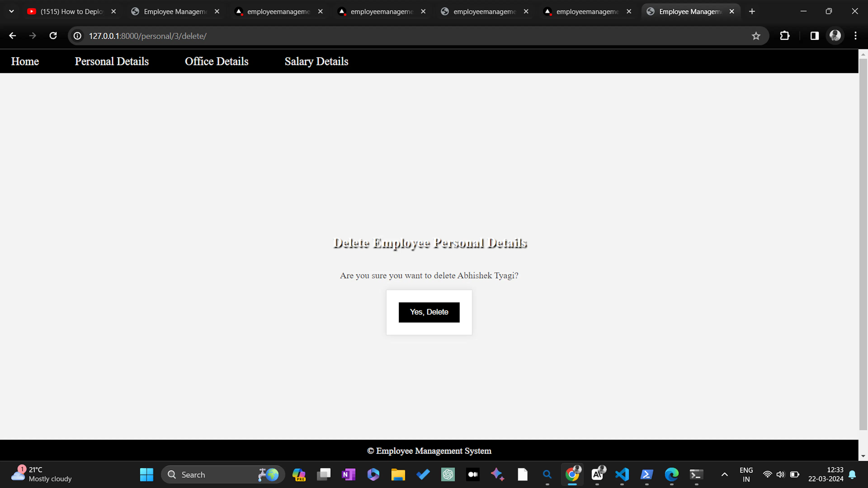The image size is (868, 488).
Task: Open Chrome three-dot menu
Action: 855,36
